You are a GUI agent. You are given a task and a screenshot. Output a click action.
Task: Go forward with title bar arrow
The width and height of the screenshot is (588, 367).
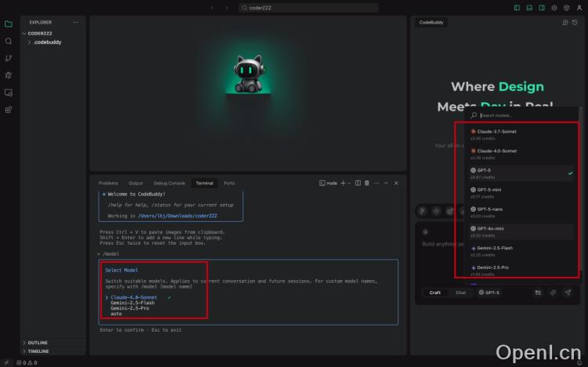click(x=227, y=8)
